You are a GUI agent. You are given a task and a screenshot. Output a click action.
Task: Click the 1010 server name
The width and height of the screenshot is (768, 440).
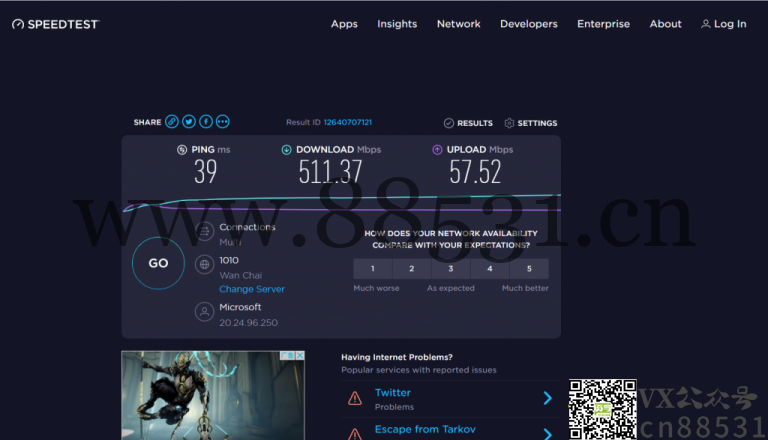click(229, 260)
